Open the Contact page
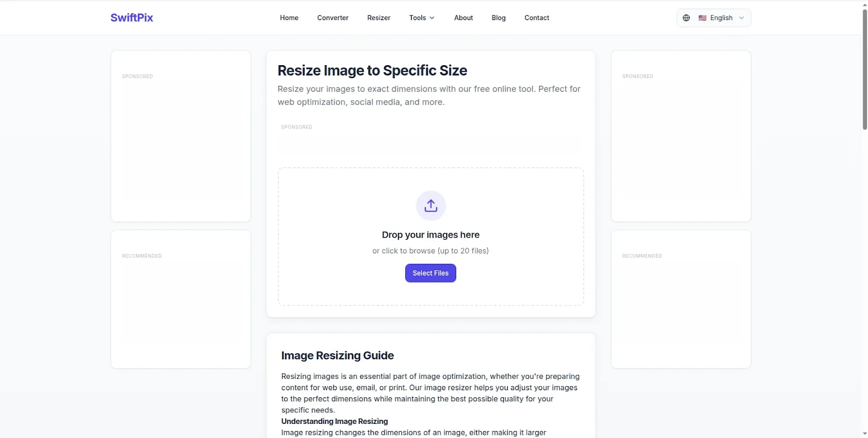Image resolution: width=868 pixels, height=438 pixels. pos(537,18)
